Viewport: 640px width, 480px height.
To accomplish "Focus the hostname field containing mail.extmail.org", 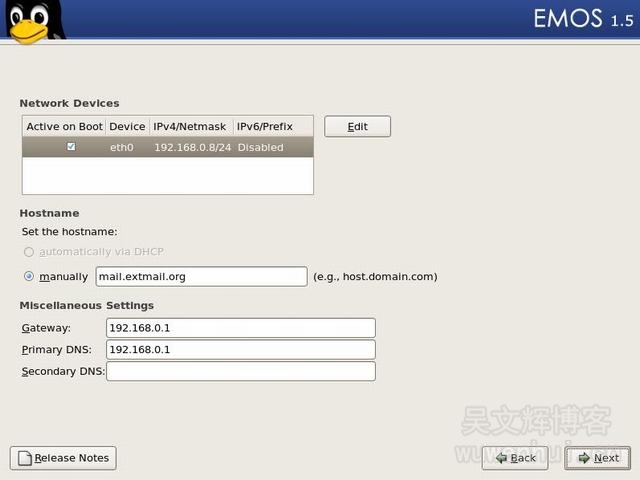I will point(200,276).
